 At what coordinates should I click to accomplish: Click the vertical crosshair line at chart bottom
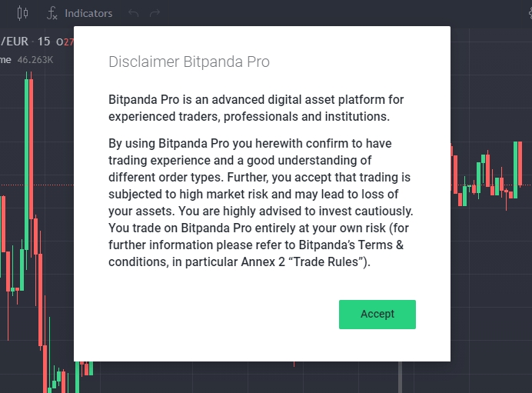pyautogui.click(x=400, y=377)
